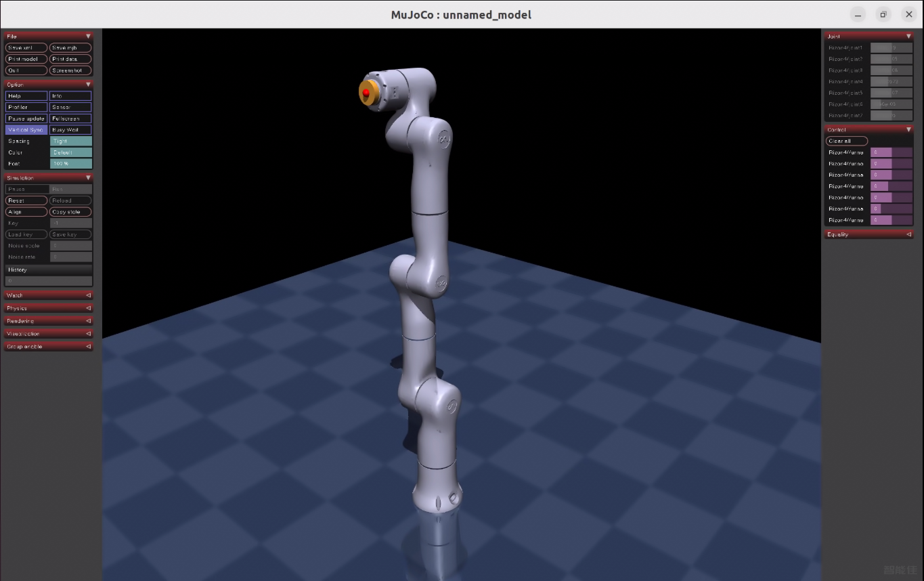Change the Font size setting
This screenshot has height=581, width=924.
coord(71,164)
